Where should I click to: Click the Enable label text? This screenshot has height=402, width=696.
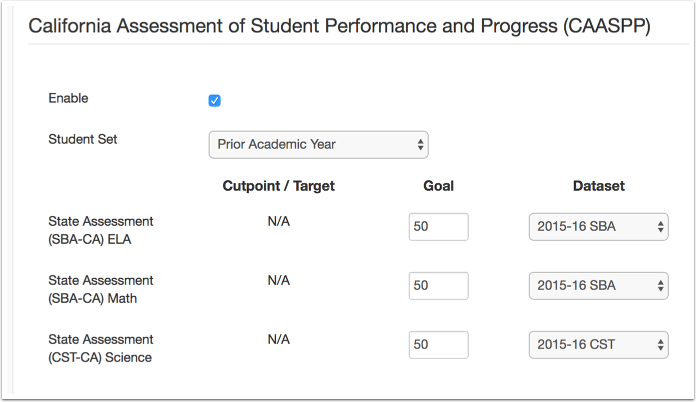coord(69,98)
